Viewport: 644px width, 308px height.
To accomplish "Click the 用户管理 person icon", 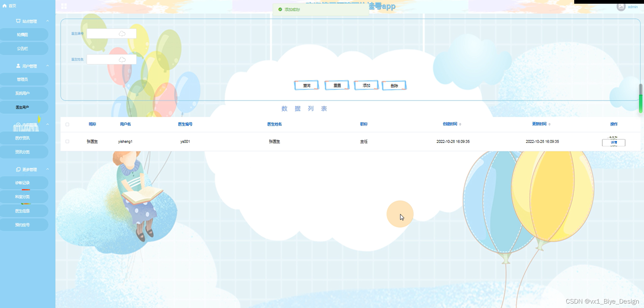I will click(18, 66).
